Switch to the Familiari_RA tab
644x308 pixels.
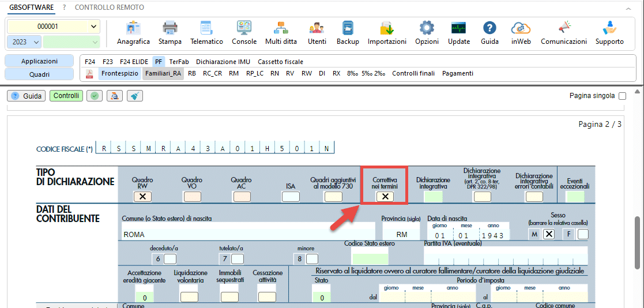tap(163, 73)
